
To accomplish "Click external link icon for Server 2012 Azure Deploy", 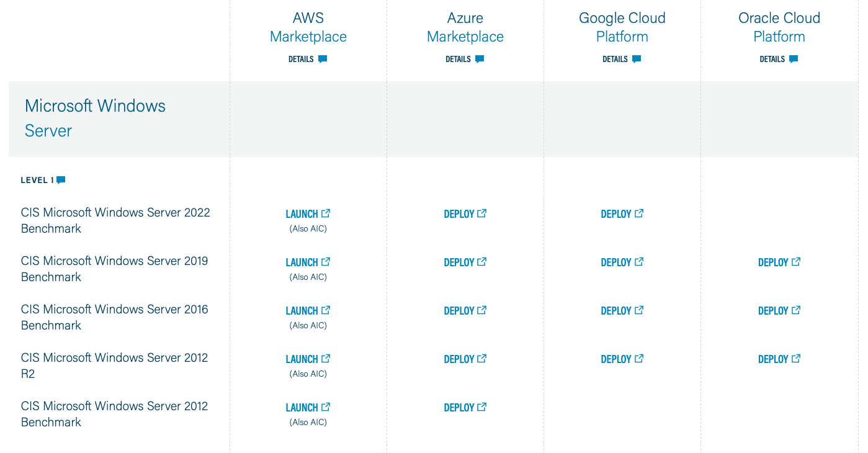I will pos(482,407).
